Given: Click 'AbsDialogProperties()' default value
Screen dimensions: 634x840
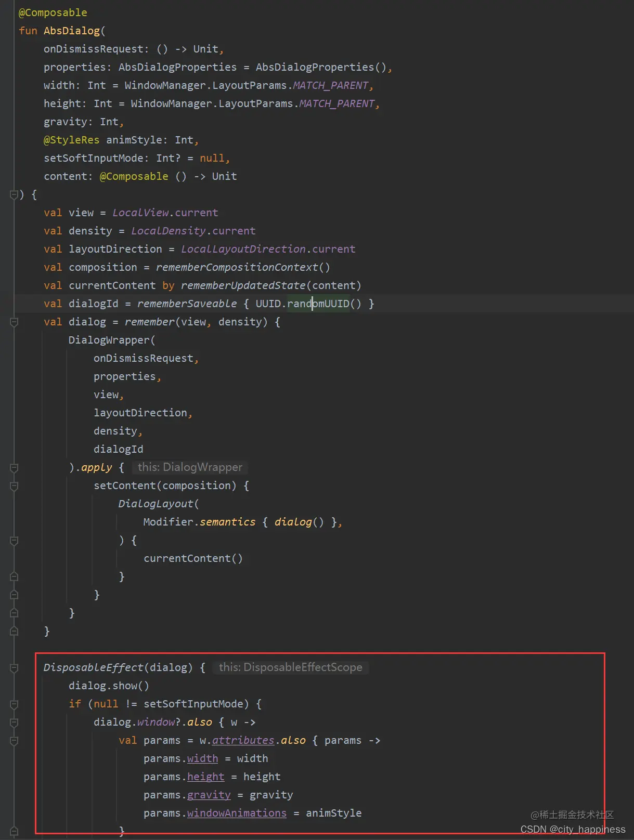Looking at the screenshot, I should [321, 67].
